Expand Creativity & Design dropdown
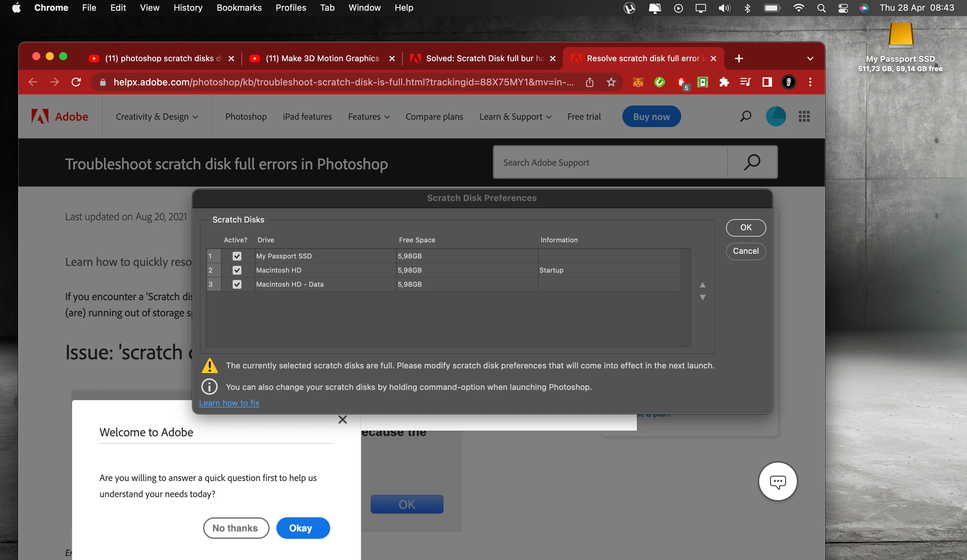The width and height of the screenshot is (967, 560). tap(157, 117)
